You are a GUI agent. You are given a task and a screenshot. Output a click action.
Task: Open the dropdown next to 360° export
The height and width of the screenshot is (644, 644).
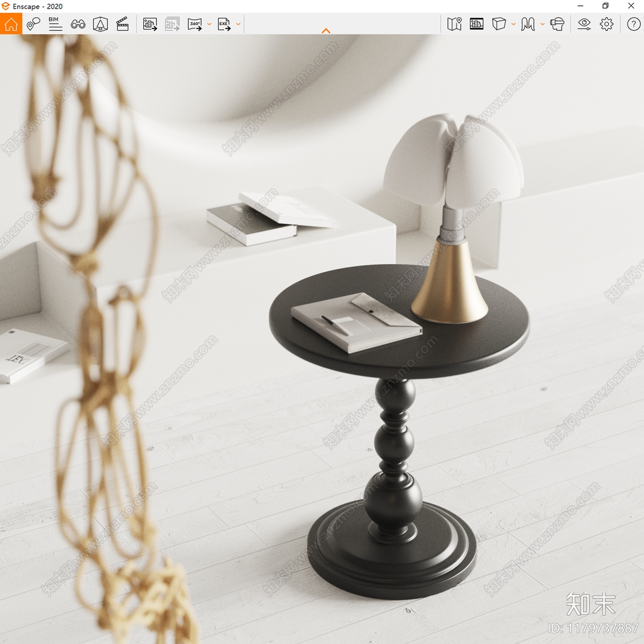pyautogui.click(x=209, y=24)
